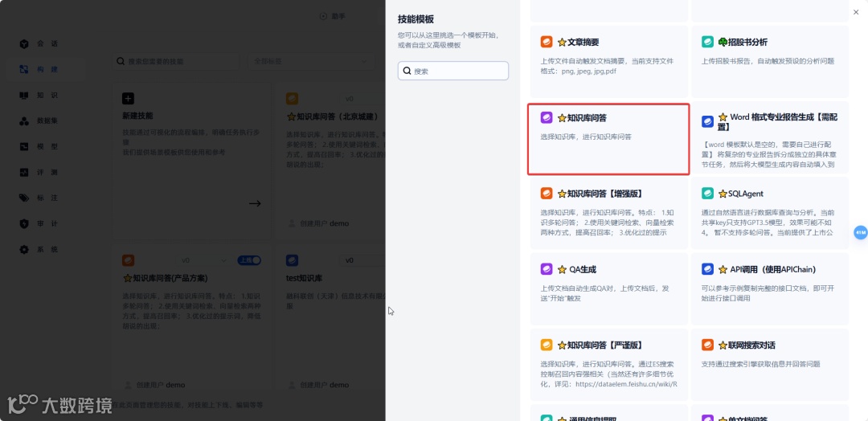Focus the 搜索 field in 技能模板 panel

452,71
